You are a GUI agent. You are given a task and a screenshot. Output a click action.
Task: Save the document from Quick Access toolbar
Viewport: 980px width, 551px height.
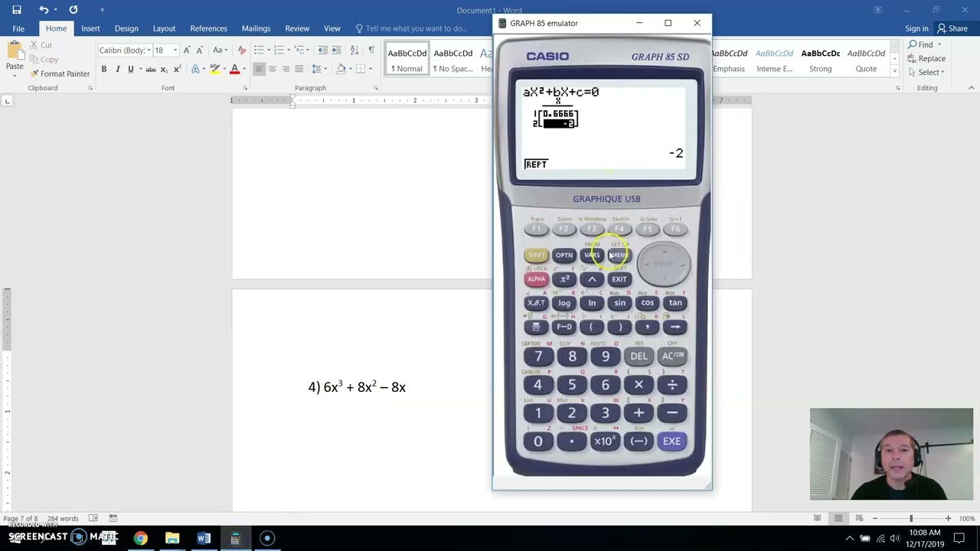[x=17, y=10]
